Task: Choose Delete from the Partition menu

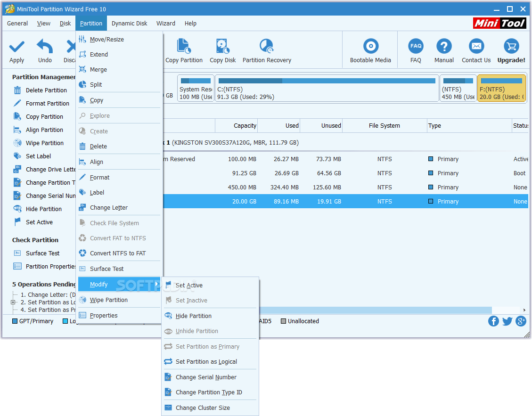Action: click(119, 147)
